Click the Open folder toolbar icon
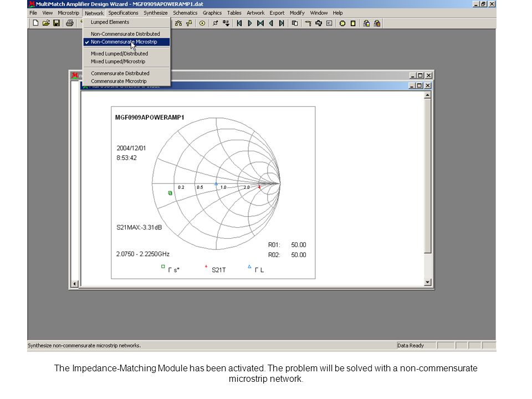The width and height of the screenshot is (532, 399). [x=46, y=23]
